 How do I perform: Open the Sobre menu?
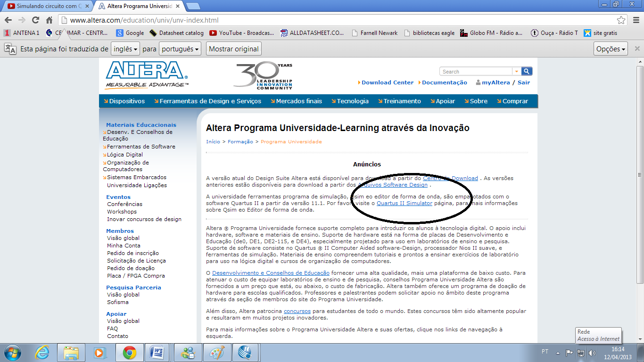pyautogui.click(x=476, y=101)
